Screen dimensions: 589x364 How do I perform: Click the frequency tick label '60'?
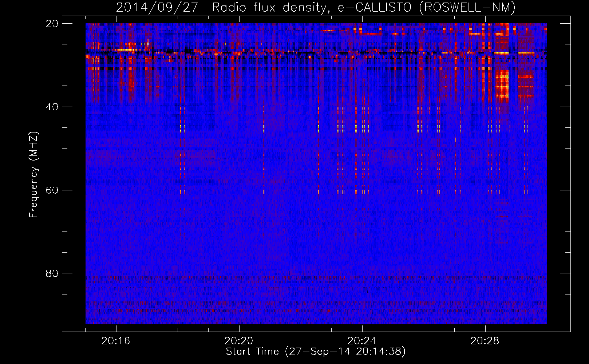tap(52, 190)
